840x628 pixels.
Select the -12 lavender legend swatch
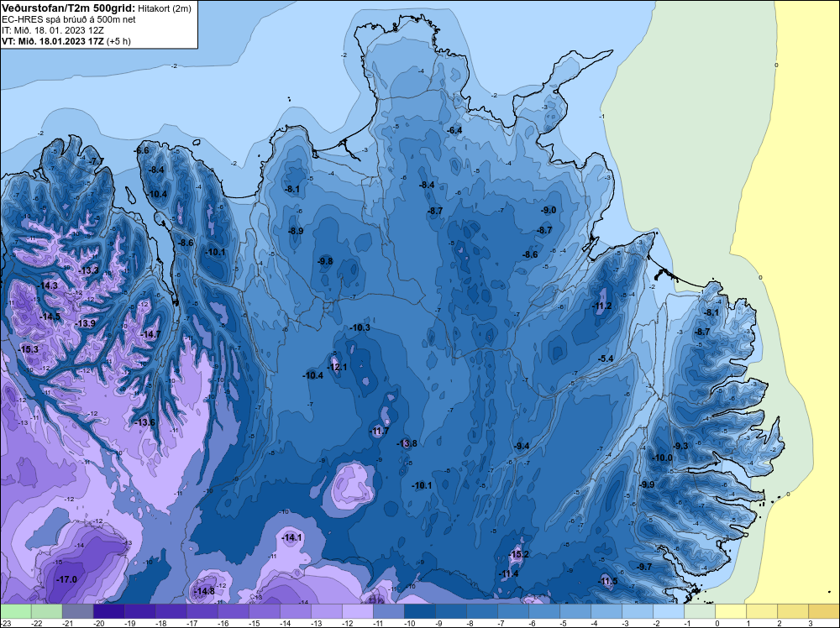pyautogui.click(x=357, y=611)
